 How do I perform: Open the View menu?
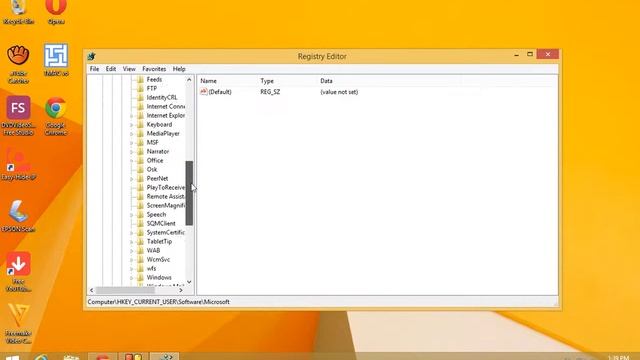pos(129,69)
